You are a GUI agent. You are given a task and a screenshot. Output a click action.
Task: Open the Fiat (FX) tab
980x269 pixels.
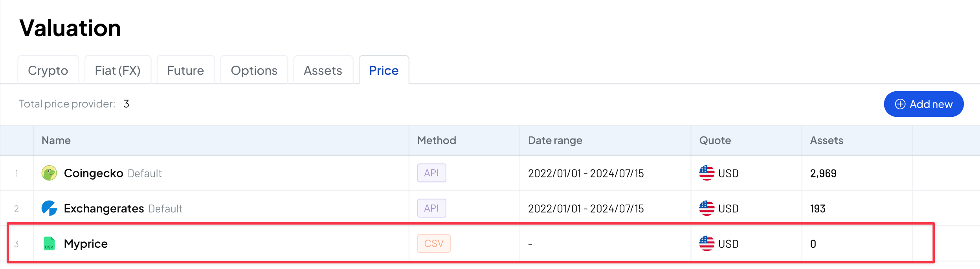pyautogui.click(x=117, y=70)
